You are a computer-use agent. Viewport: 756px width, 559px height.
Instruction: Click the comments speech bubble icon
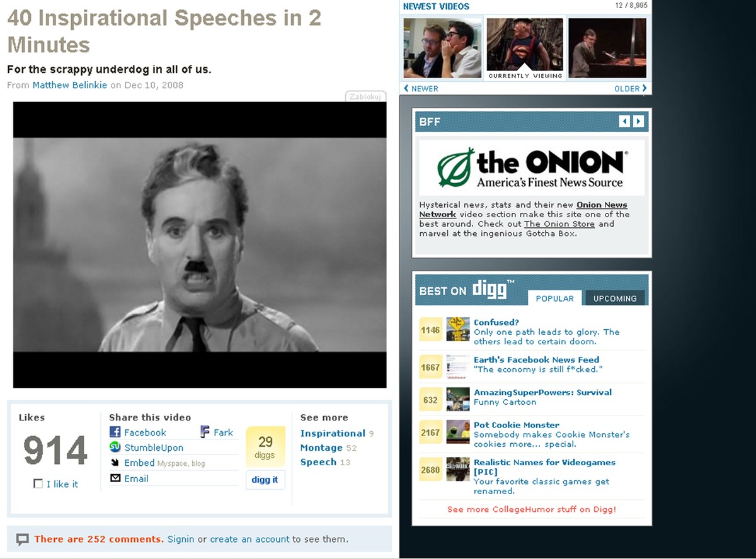(x=23, y=539)
